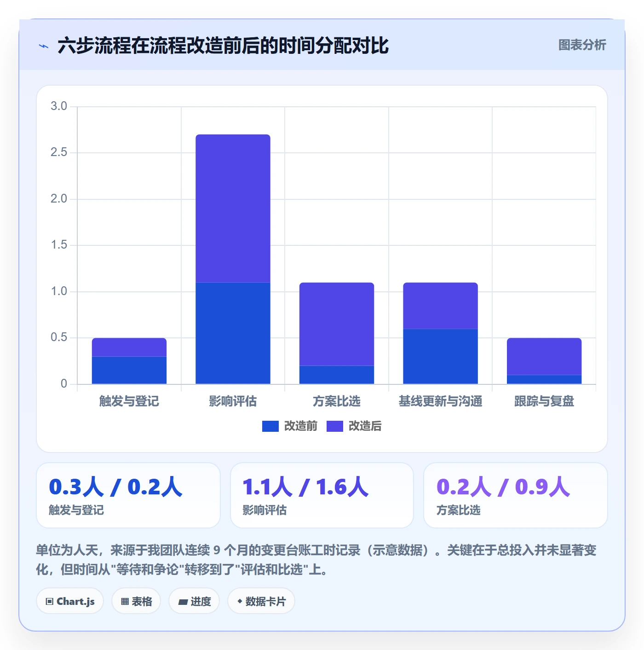This screenshot has height=650, width=644.
Task: Select the 数据卡片 tag chip
Action: click(x=261, y=601)
